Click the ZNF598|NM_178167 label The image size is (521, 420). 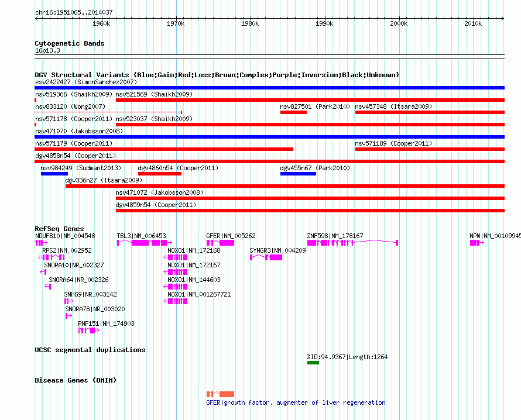[335, 236]
